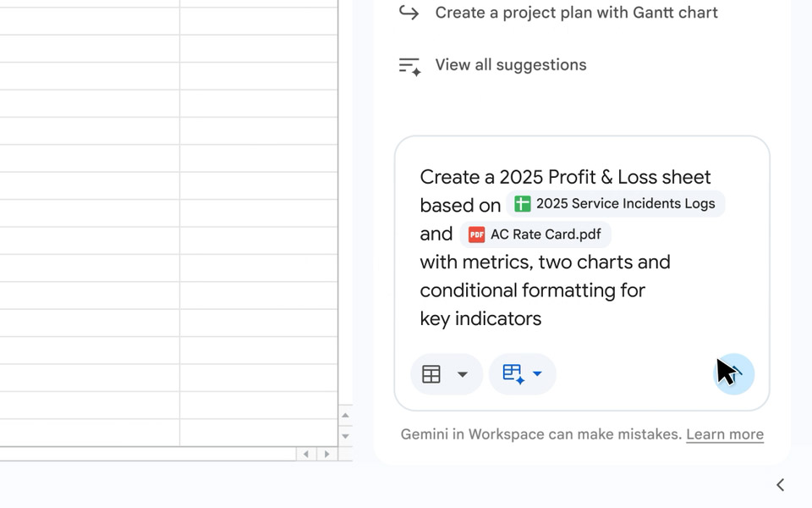Collapse the side panel with the chevron
812x508 pixels.
[x=780, y=485]
